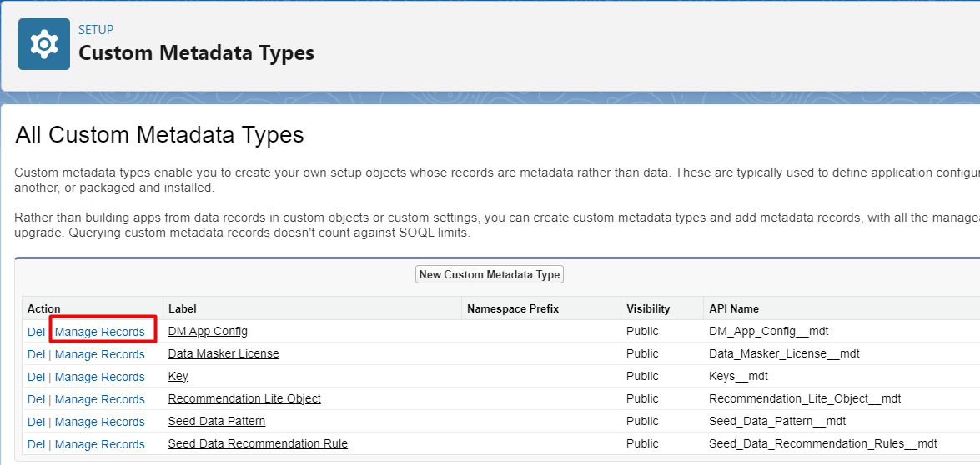The width and height of the screenshot is (980, 465).
Task: Manage Records for Recommendation Lite Object
Action: coord(100,399)
